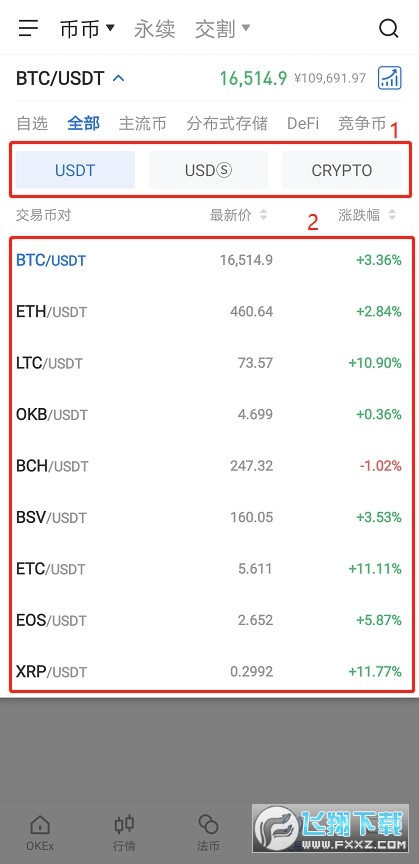419x864 pixels.
Task: Select the CRYPTO market filter
Action: (x=342, y=170)
